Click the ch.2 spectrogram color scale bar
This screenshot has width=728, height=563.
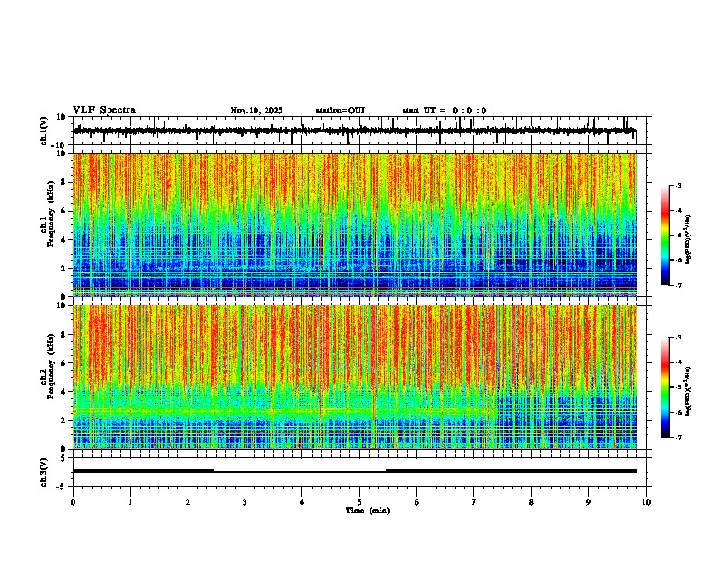coord(665,387)
